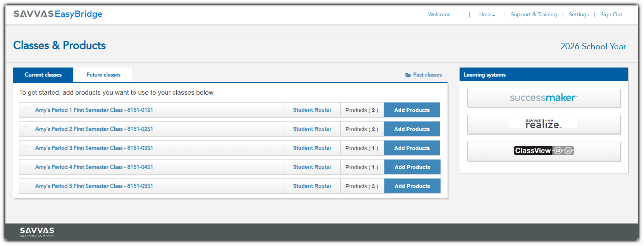
Task: Expand the Help dropdown menu
Action: pyautogui.click(x=487, y=14)
